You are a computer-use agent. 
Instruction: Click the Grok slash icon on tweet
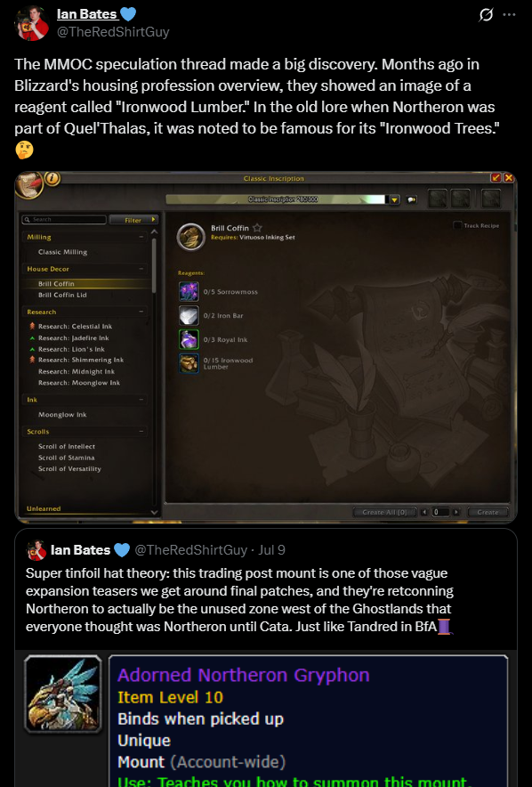pyautogui.click(x=486, y=15)
